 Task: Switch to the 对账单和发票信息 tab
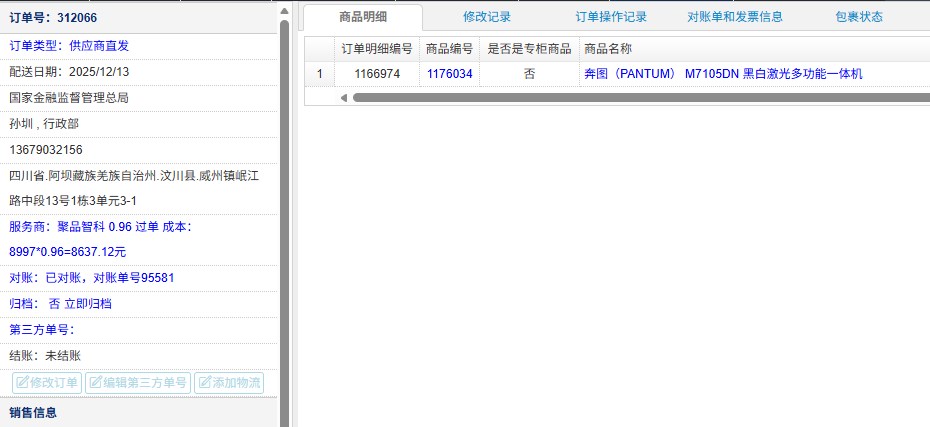[x=735, y=17]
